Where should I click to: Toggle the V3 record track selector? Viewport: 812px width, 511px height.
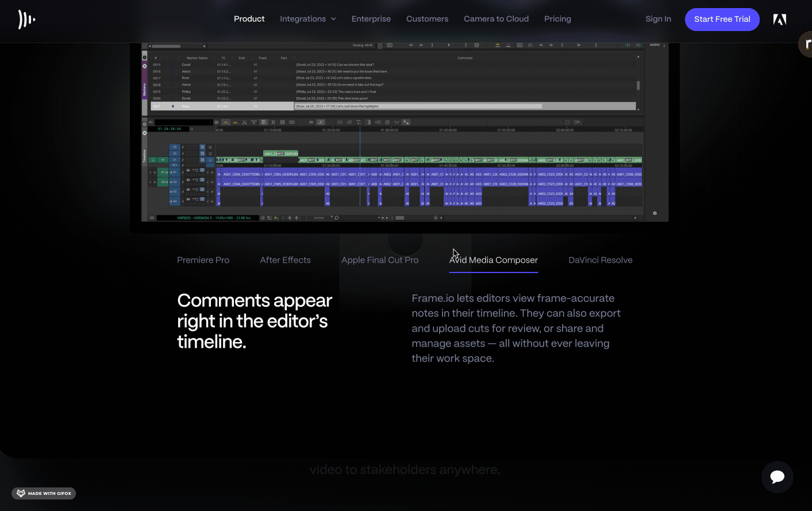tap(175, 147)
